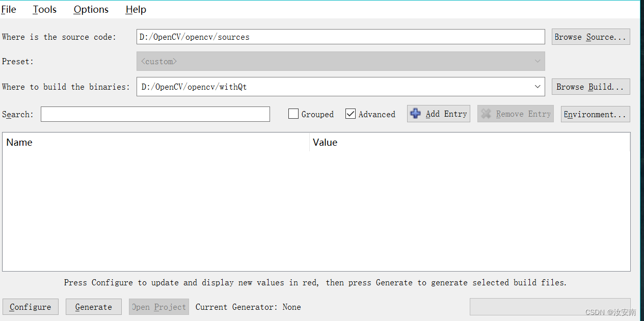Select the source code path text box

click(340, 36)
